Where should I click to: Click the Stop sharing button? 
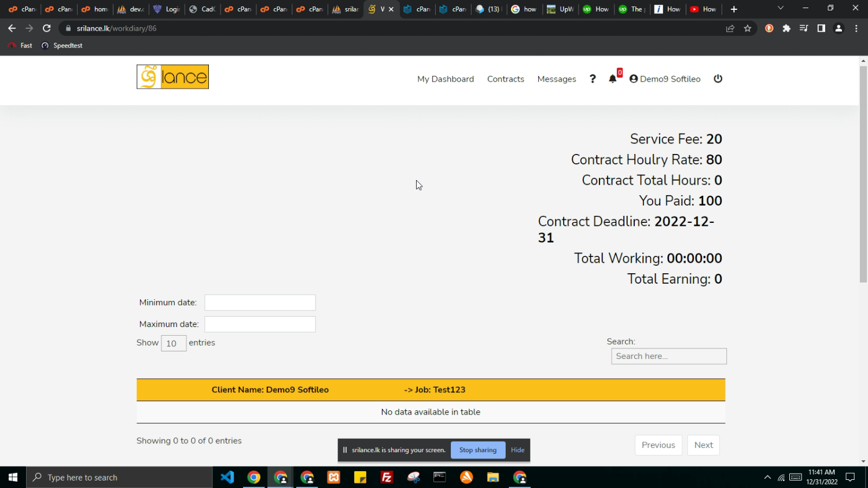[x=477, y=450]
